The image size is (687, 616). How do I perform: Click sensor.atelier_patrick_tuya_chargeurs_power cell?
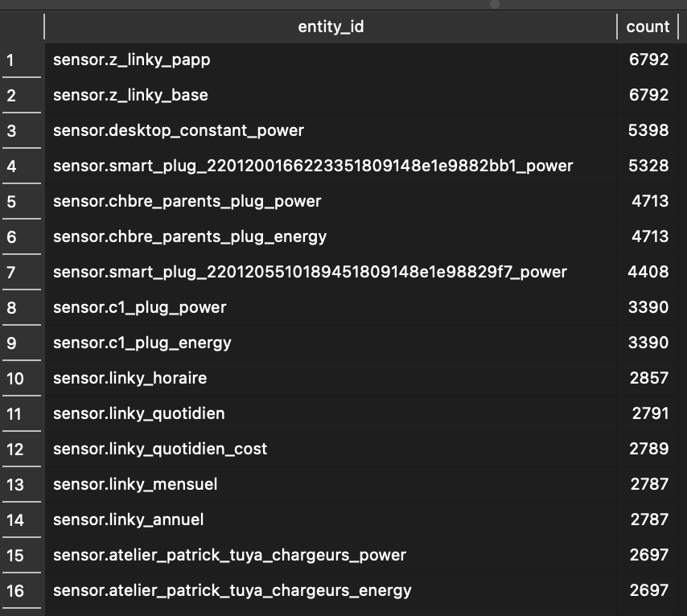(x=331, y=556)
